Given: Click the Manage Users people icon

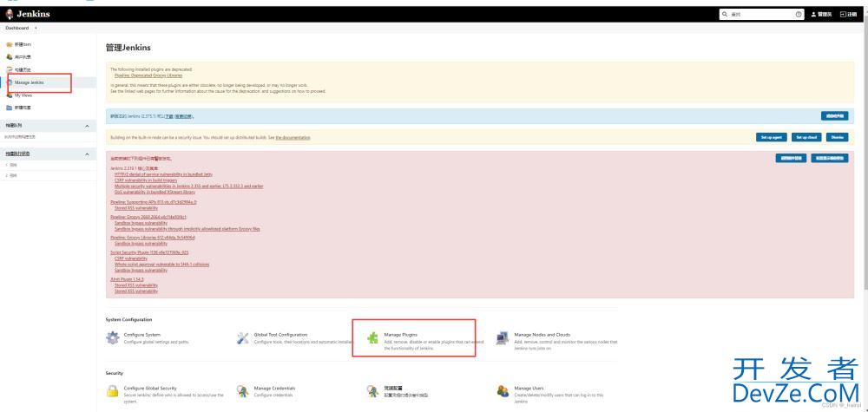Looking at the screenshot, I should pyautogui.click(x=503, y=391).
